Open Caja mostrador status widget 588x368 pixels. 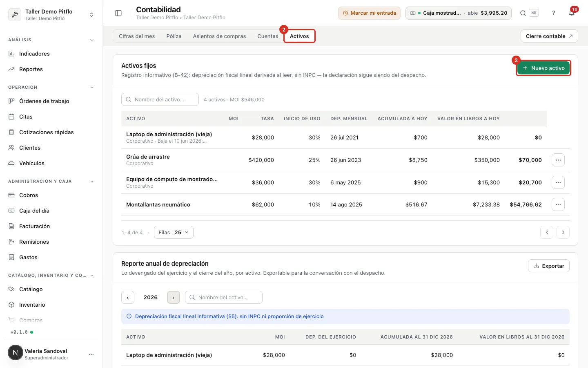coord(459,13)
